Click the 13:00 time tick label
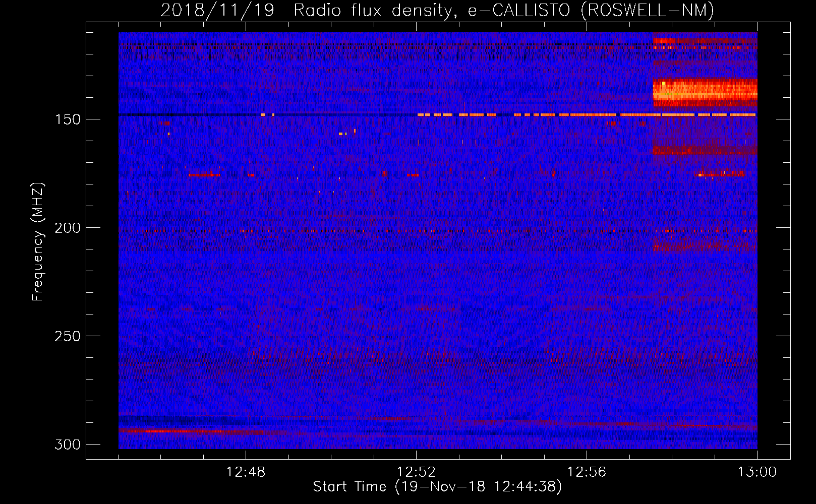Screen dimensions: 816x504 [x=757, y=472]
